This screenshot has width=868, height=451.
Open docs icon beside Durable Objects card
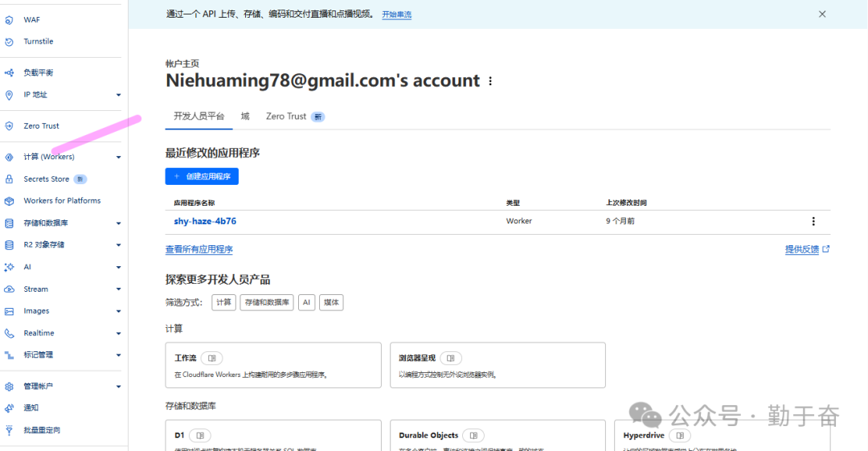(473, 436)
